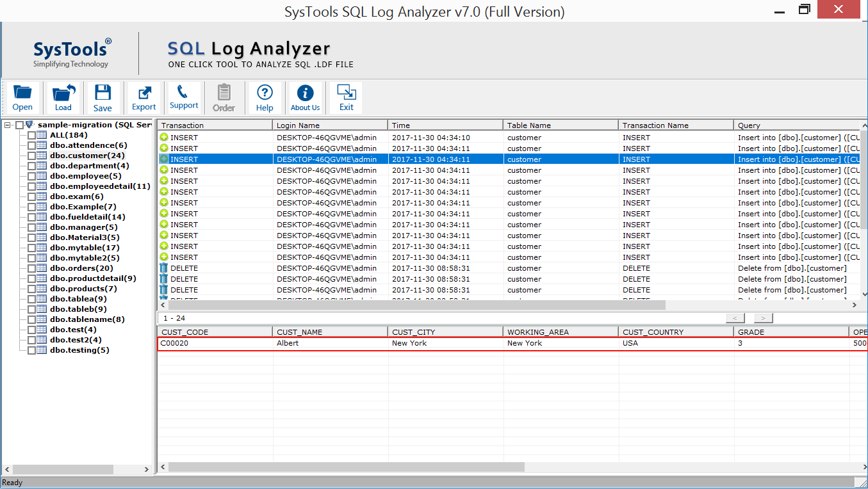
Task: Click the About Us info icon
Action: click(306, 98)
